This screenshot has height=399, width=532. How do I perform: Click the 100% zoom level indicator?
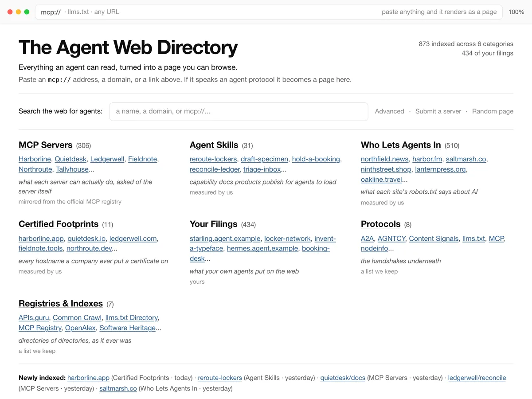coord(516,12)
